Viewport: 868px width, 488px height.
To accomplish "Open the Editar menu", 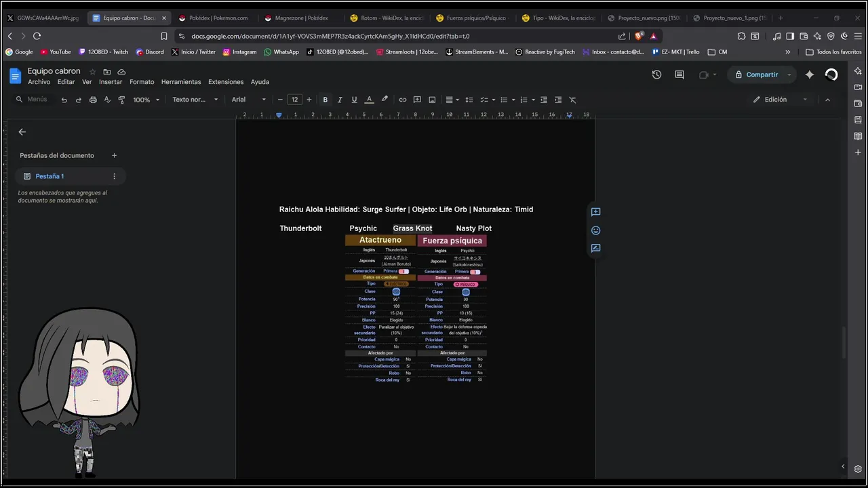I will [66, 82].
